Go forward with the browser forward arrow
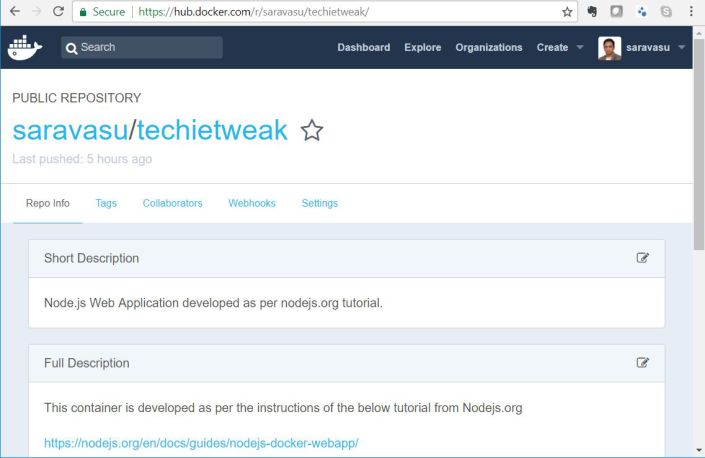The width and height of the screenshot is (705, 458). (36, 11)
